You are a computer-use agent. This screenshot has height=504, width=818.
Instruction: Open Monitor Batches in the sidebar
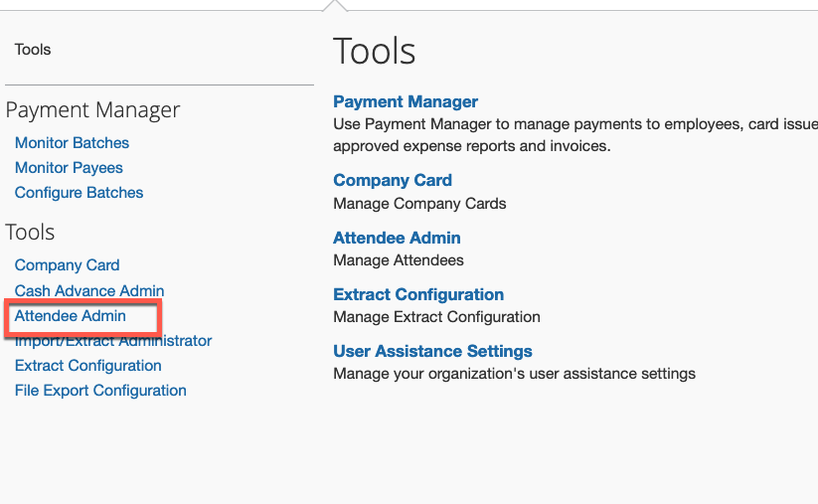(x=72, y=143)
